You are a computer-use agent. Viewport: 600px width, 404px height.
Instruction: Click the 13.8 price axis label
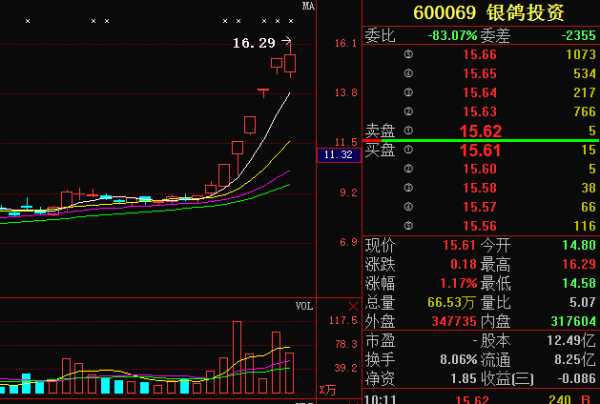(x=346, y=93)
